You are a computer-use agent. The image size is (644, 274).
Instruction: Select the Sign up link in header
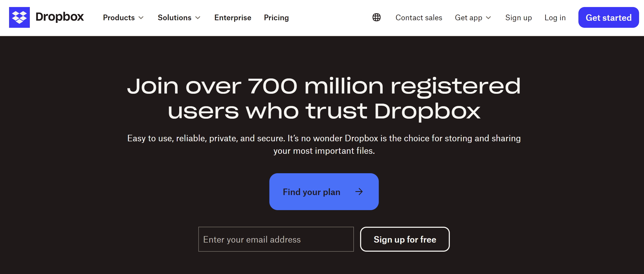pyautogui.click(x=519, y=18)
